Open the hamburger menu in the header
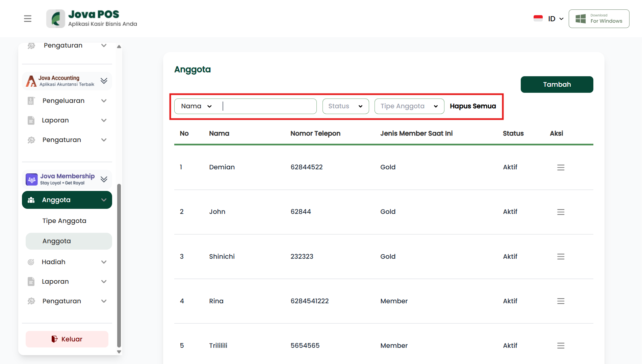Screen dimensions: 642x364 point(28,19)
